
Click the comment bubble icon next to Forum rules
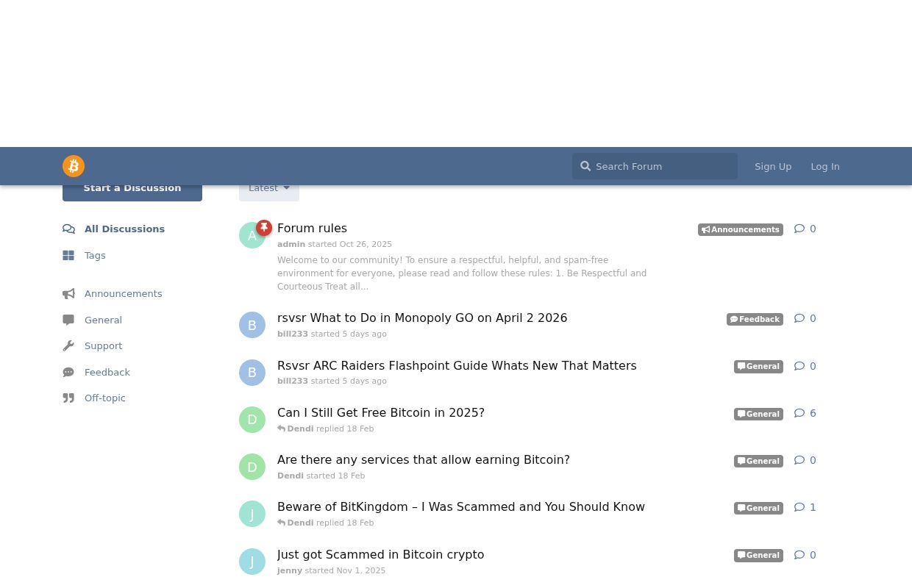(799, 228)
